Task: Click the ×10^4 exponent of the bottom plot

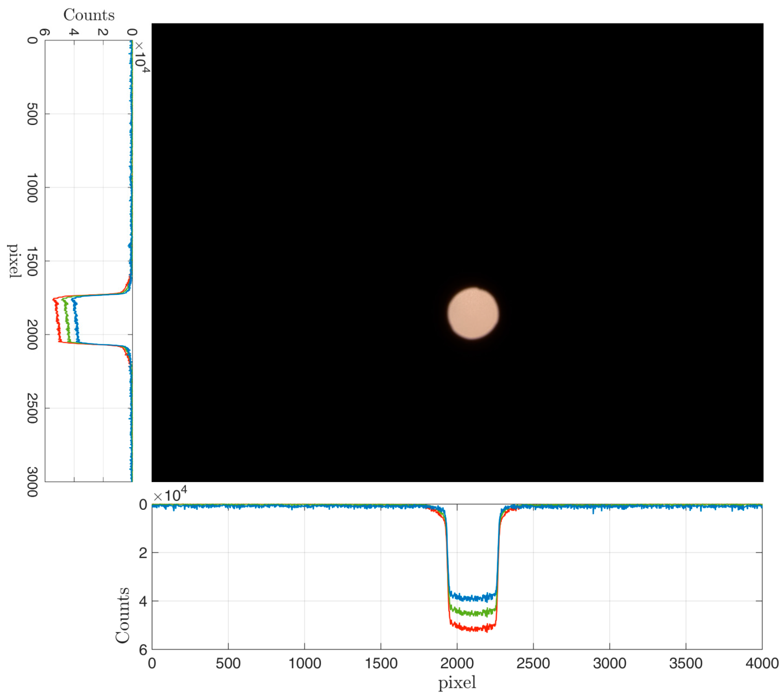Action: [x=170, y=494]
